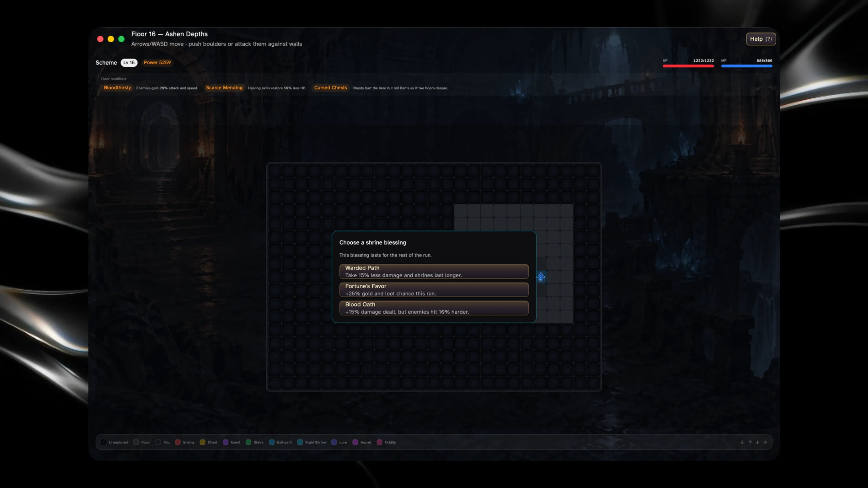The height and width of the screenshot is (488, 868).
Task: Click the MP value 886/886
Action: click(x=764, y=61)
